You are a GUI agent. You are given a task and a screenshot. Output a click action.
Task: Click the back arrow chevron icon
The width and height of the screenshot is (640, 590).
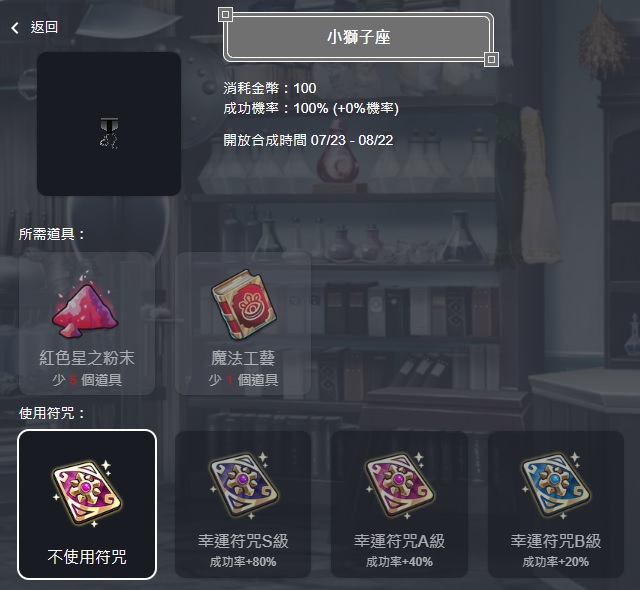pyautogui.click(x=15, y=28)
